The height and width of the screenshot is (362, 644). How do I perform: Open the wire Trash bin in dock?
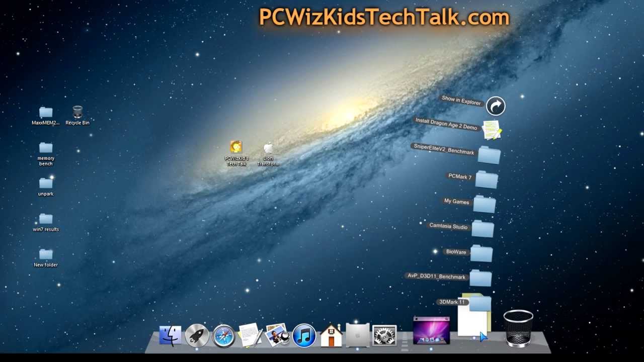point(518,328)
